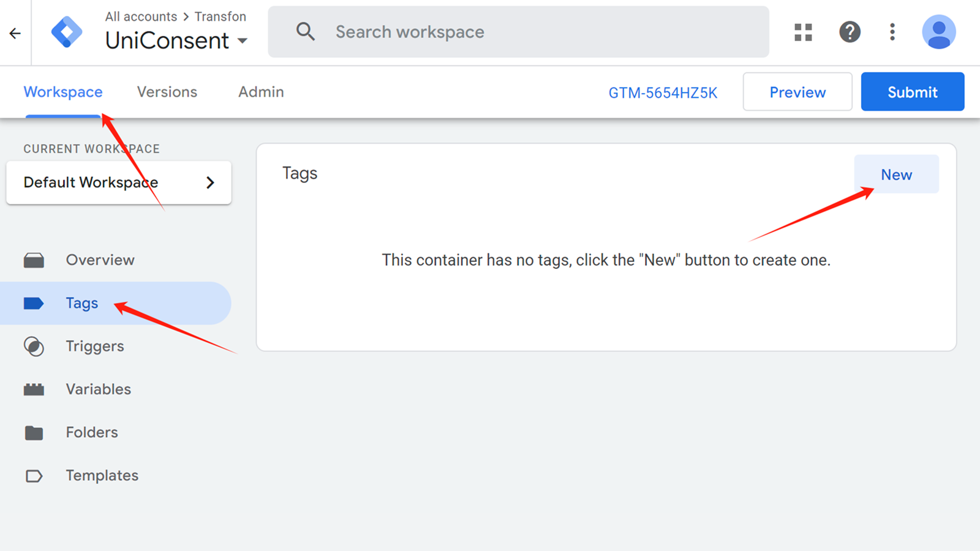Click the 'This container has no tags' message

(x=606, y=260)
